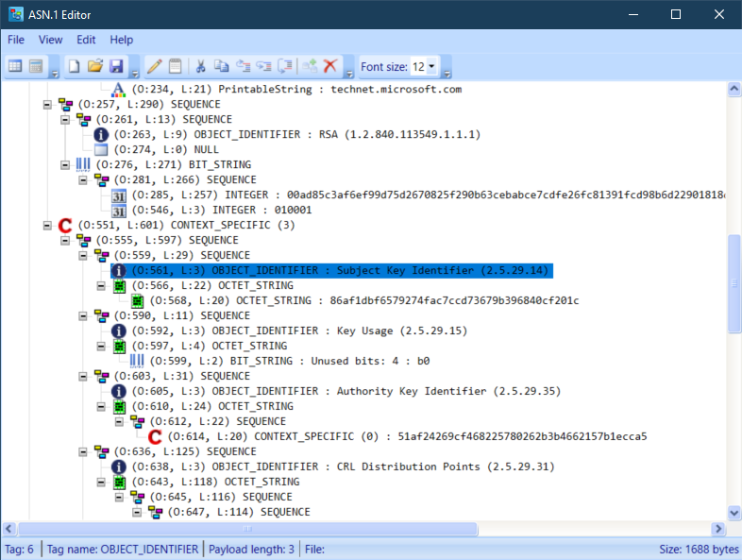The height and width of the screenshot is (560, 742).
Task: Open the Font size dropdown arrow
Action: [x=431, y=67]
